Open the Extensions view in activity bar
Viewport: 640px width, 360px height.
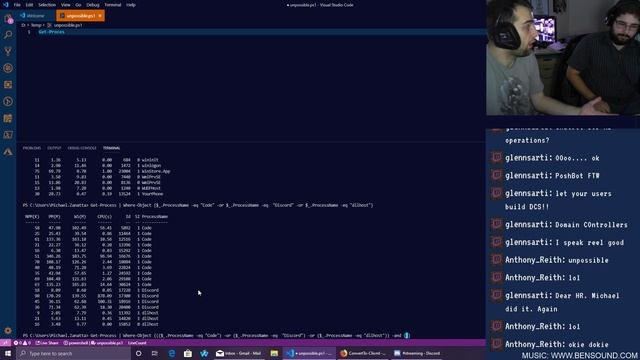click(x=8, y=85)
